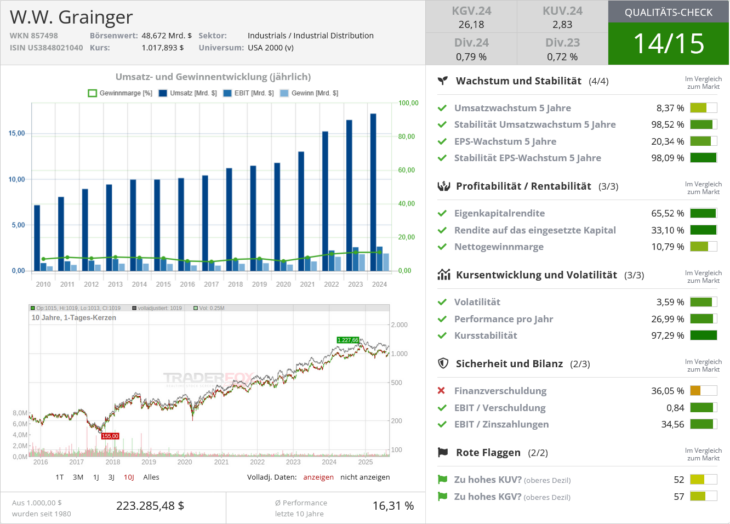Click the checkmark beside Performance pro Jahr

point(442,319)
